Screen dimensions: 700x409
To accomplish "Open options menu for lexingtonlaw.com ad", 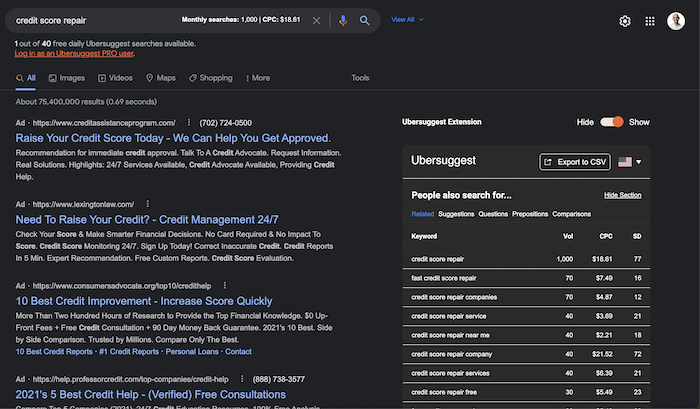I will click(147, 204).
